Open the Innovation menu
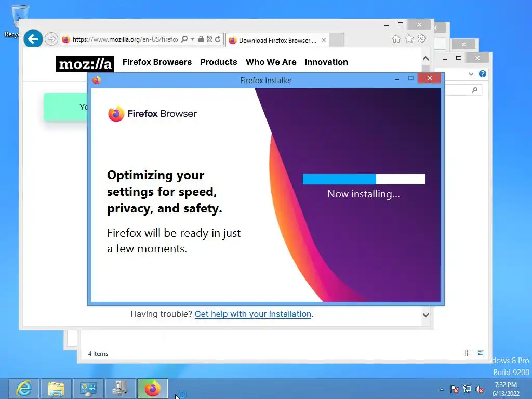Image resolution: width=532 pixels, height=399 pixels. click(x=326, y=62)
